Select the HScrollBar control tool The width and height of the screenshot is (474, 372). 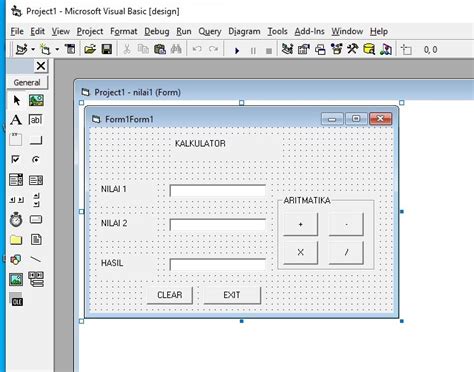point(16,200)
